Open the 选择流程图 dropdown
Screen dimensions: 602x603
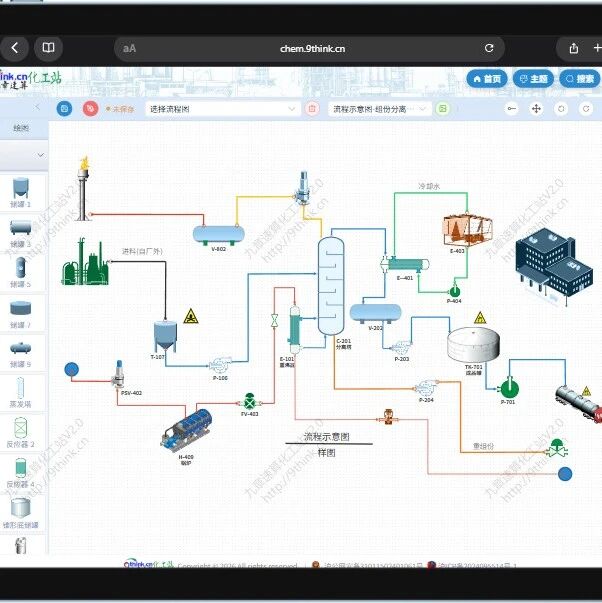coord(223,109)
